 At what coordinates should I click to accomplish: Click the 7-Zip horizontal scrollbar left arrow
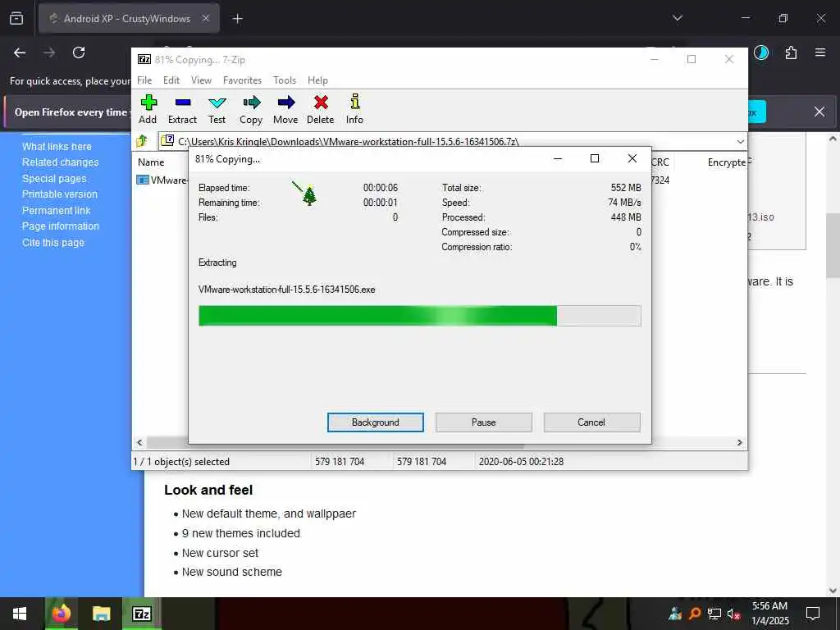139,442
